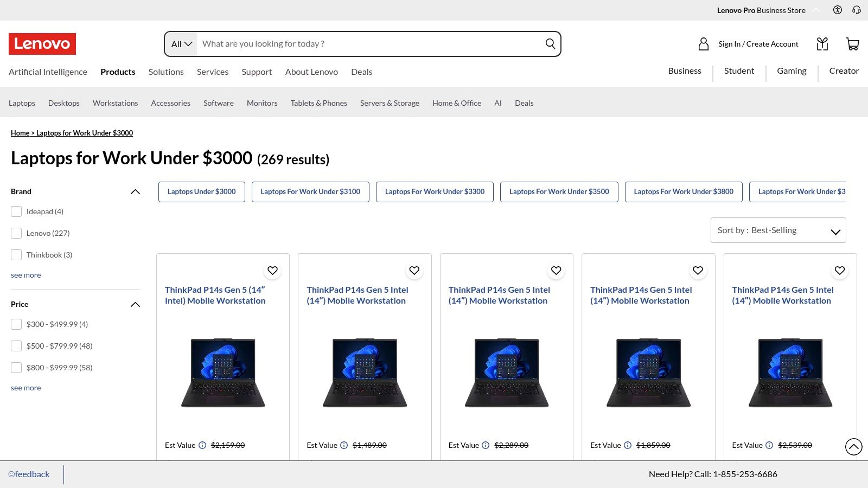Click the rewards gift icon

(x=822, y=44)
